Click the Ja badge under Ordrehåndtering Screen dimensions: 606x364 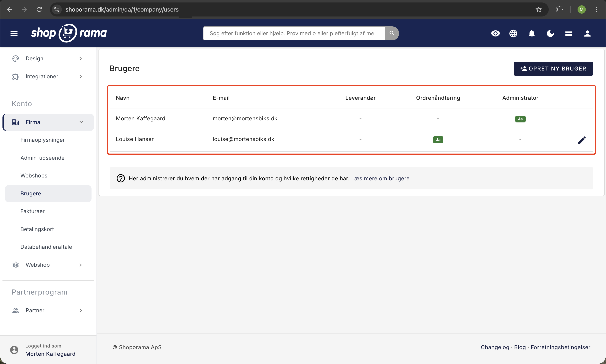[438, 140]
